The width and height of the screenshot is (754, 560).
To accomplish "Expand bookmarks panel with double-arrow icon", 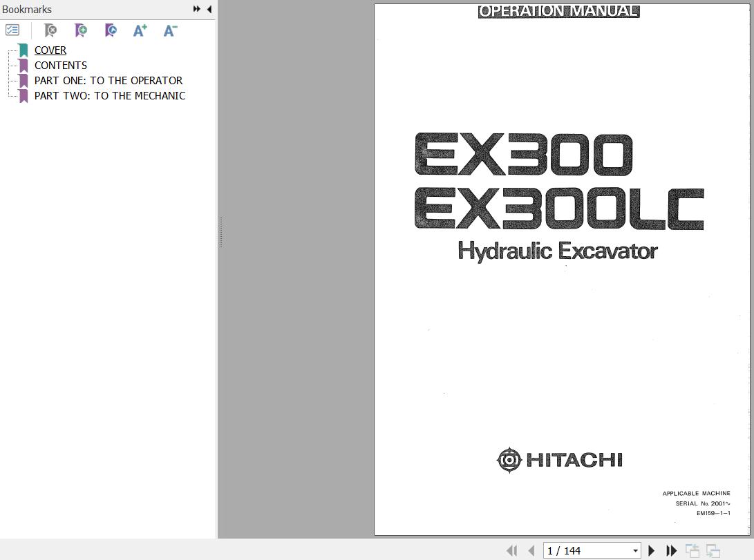I will coord(197,9).
